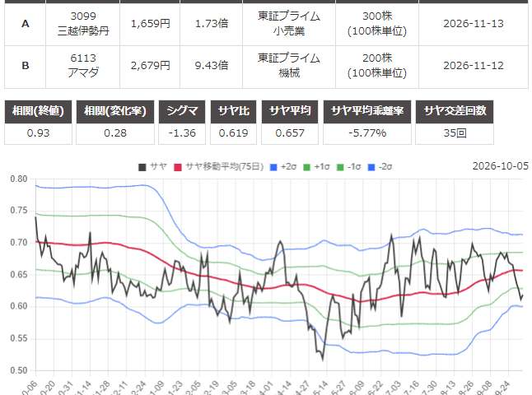Toggle the -2σ blue legend swatch
Viewport: 532px width, 395px height.
coord(371,167)
